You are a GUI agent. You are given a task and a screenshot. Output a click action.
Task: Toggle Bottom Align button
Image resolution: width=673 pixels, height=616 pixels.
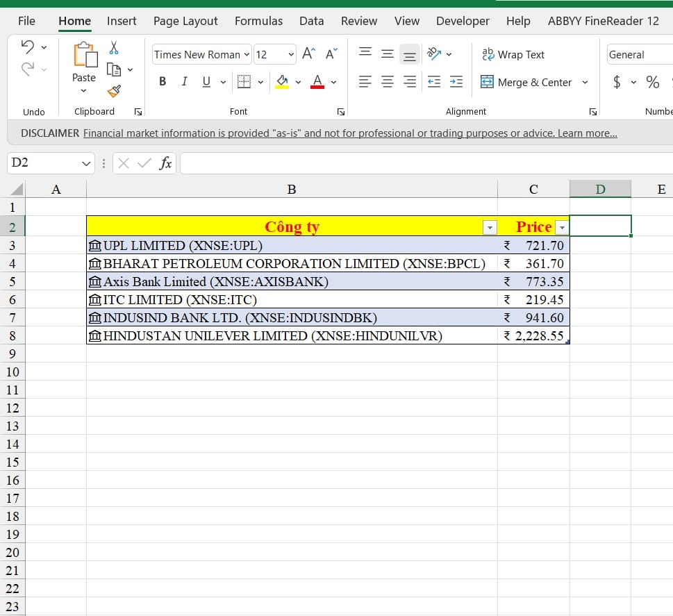pos(410,55)
